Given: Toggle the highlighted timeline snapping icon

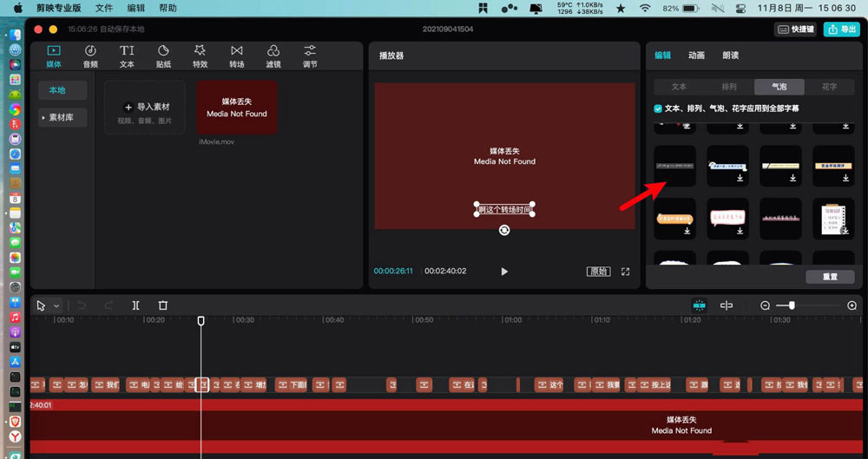Looking at the screenshot, I should pos(700,305).
